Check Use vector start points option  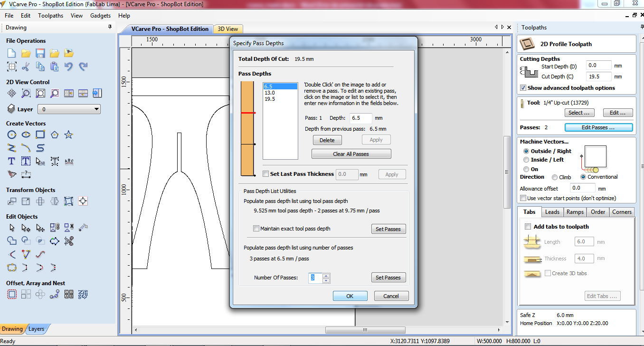[x=523, y=198]
